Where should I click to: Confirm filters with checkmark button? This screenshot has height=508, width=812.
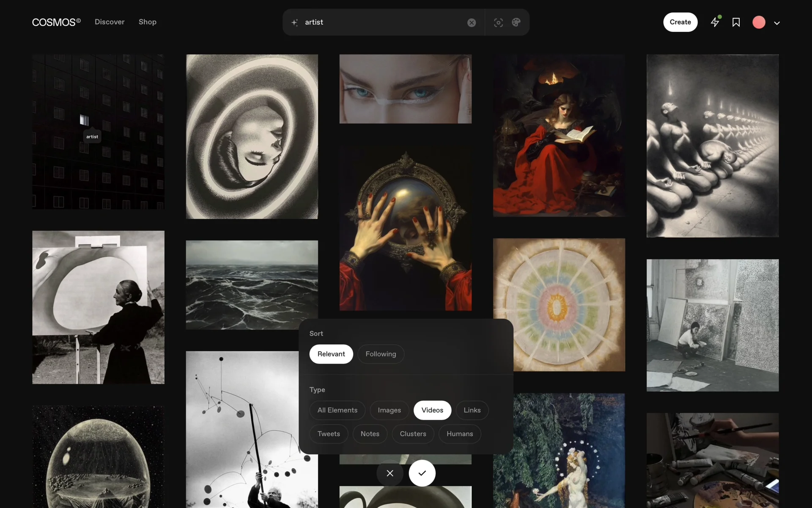tap(422, 473)
